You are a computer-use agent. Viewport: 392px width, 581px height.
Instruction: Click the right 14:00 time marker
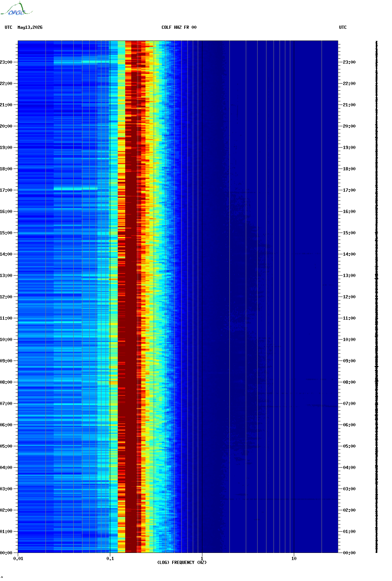click(349, 254)
